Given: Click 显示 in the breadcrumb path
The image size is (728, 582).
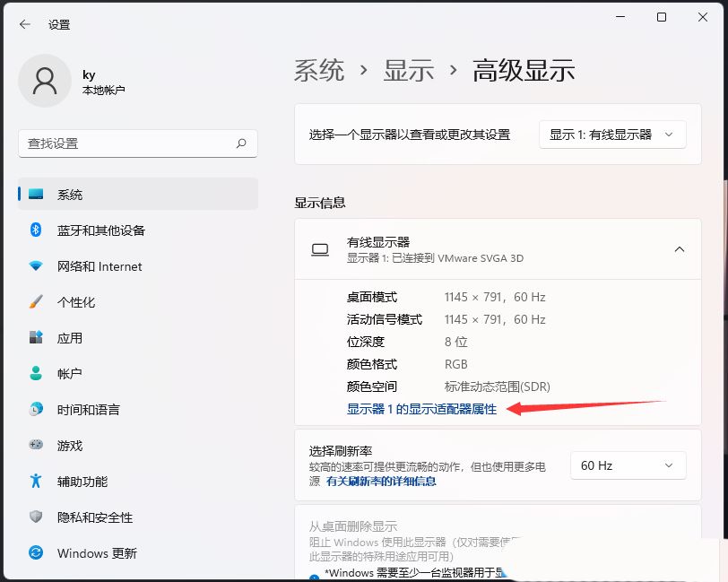Looking at the screenshot, I should pos(409,69).
